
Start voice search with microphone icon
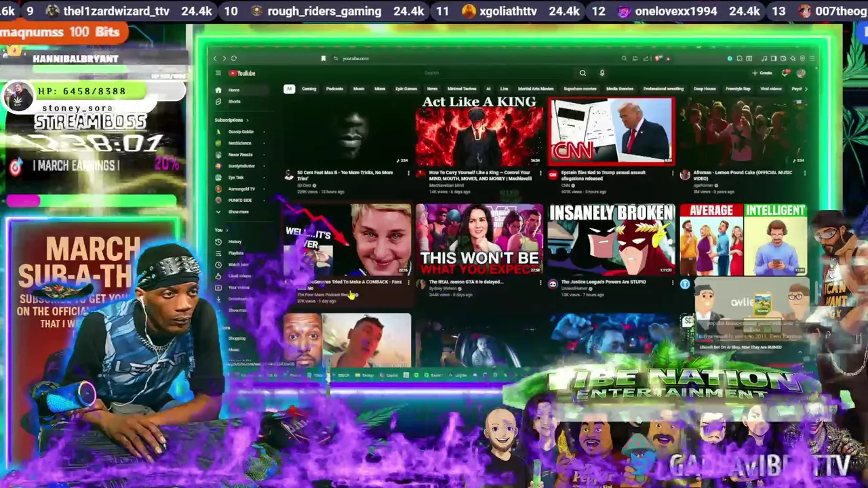601,73
